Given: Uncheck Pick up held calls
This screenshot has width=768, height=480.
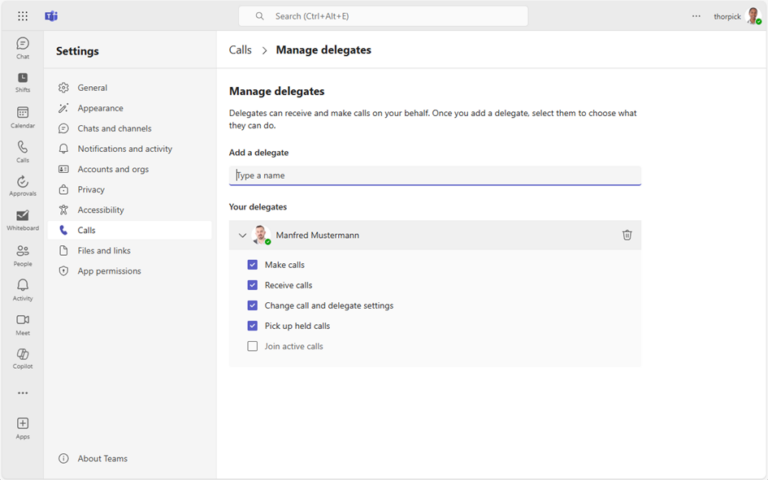Looking at the screenshot, I should point(253,326).
